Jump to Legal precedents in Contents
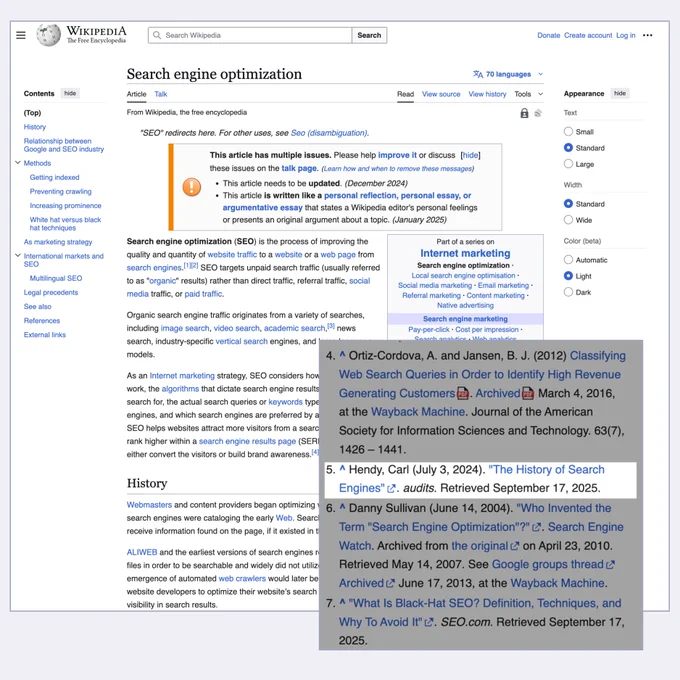The image size is (680, 680). (51, 293)
